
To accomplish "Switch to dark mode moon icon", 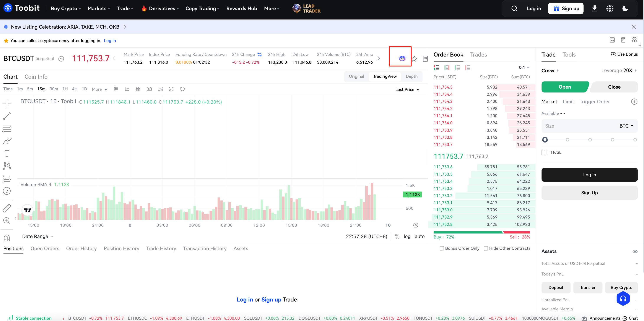I will tap(625, 8).
